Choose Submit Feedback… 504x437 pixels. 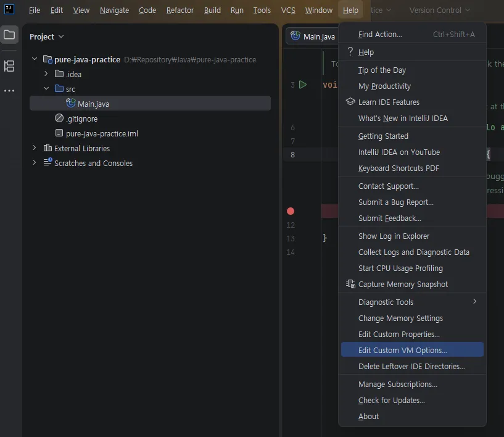tap(413, 218)
